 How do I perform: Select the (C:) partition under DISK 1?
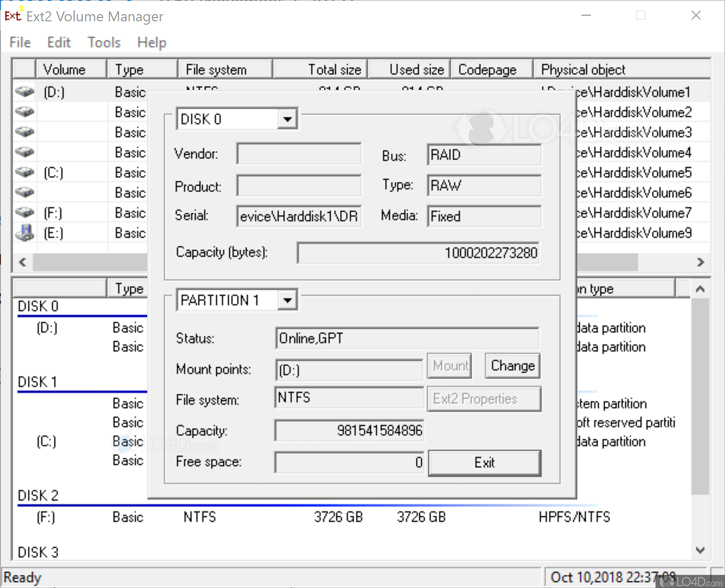pos(46,441)
